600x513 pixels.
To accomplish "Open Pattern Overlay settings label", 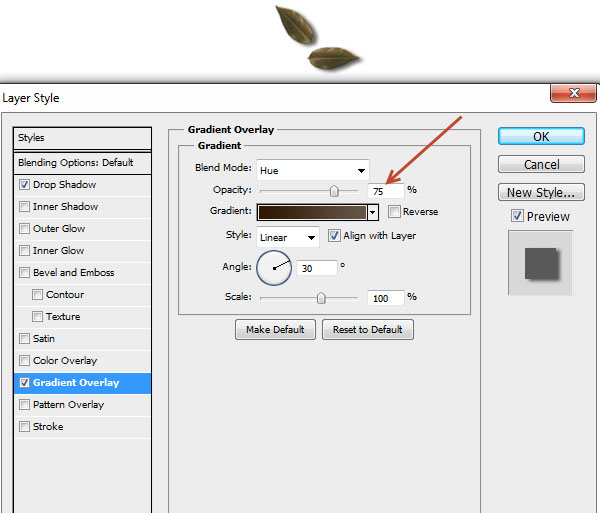I will (68, 405).
